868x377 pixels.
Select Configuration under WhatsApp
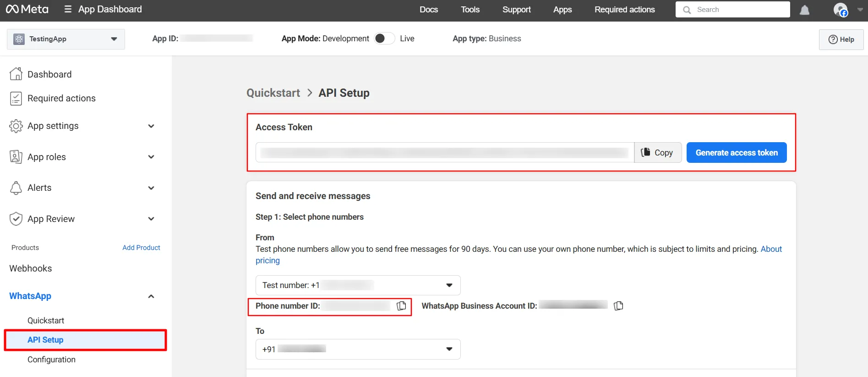[51, 360]
